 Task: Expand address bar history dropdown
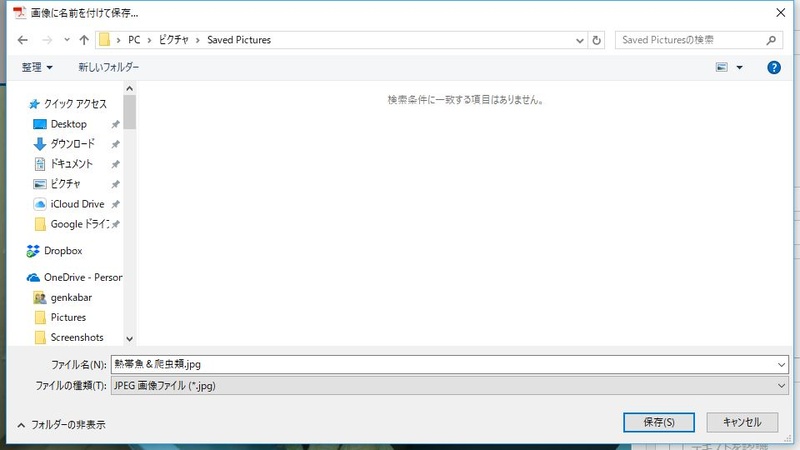tap(580, 40)
